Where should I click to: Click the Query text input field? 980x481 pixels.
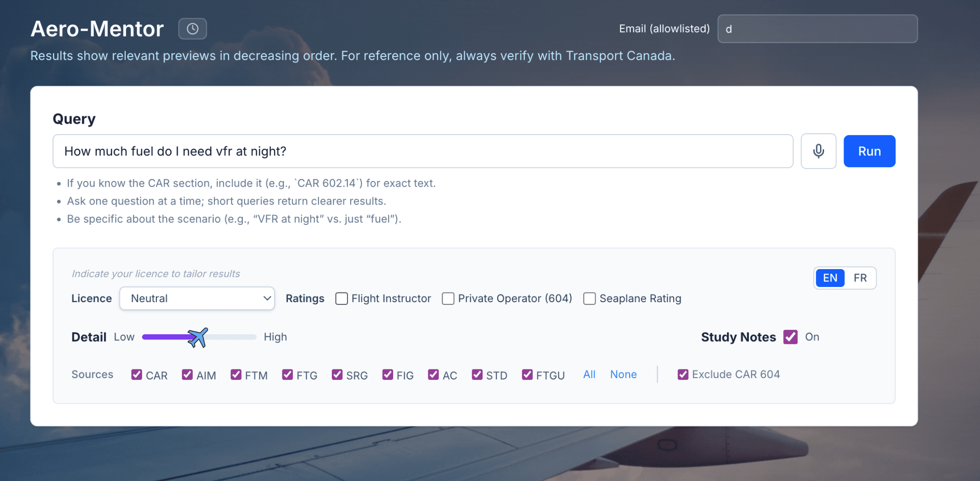coord(422,151)
